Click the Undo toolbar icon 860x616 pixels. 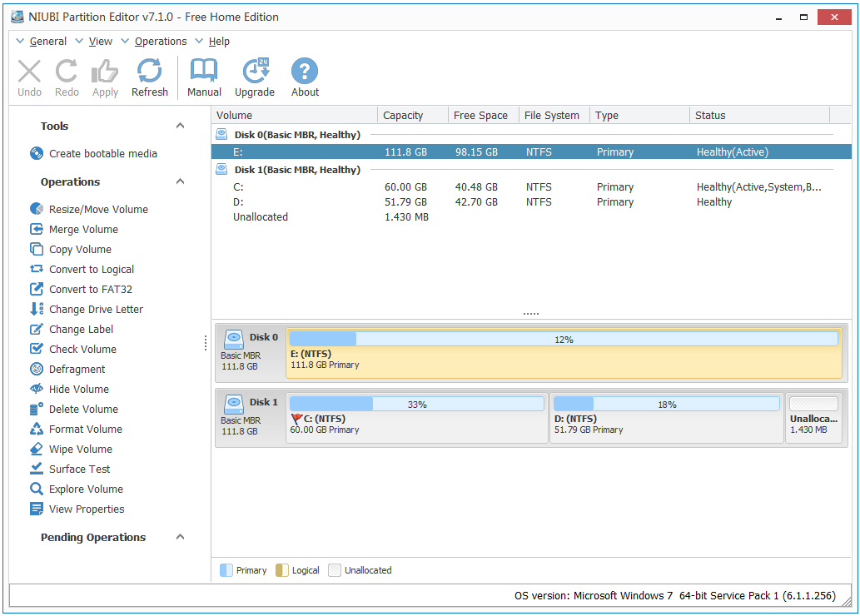29,72
